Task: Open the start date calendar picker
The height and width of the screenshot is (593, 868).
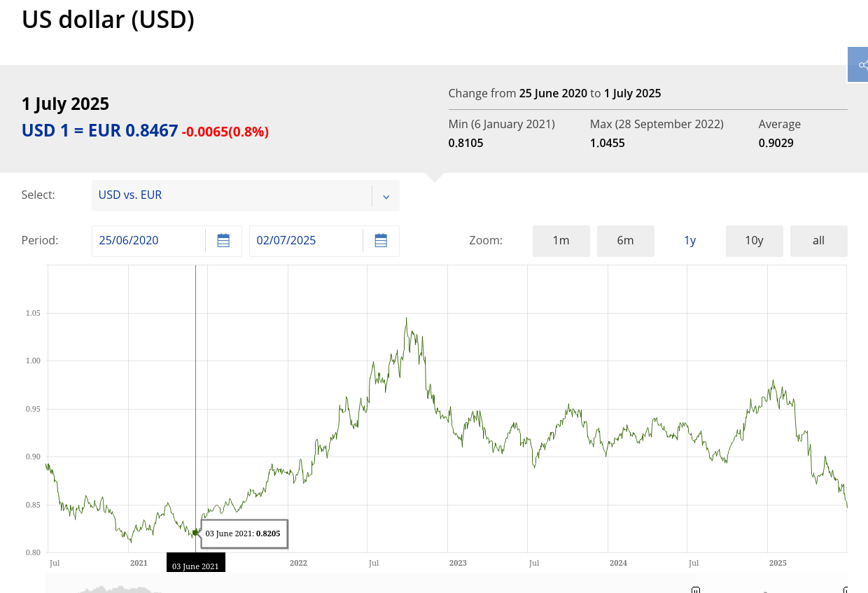Action: pos(223,241)
